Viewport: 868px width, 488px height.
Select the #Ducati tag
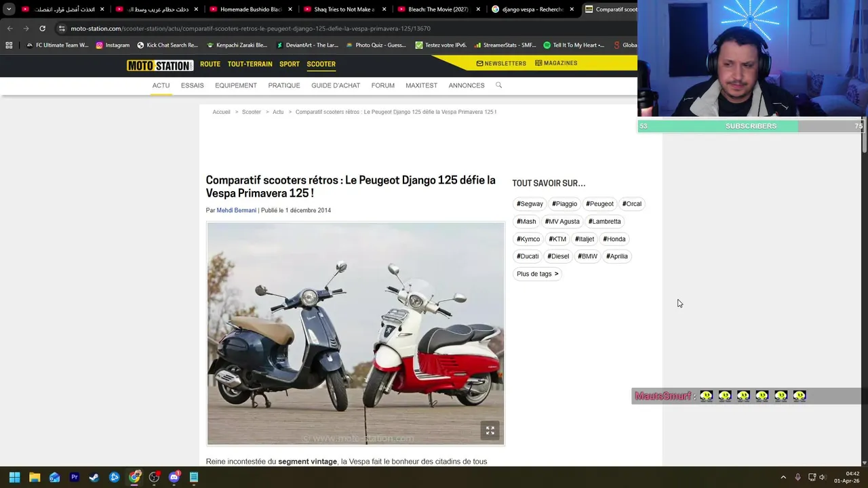pos(528,256)
